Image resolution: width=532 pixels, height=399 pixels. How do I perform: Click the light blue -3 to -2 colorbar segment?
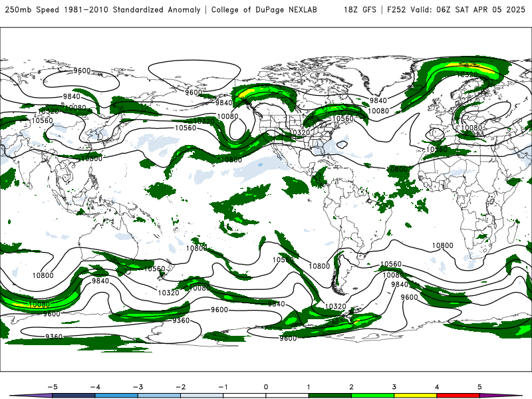point(159,396)
